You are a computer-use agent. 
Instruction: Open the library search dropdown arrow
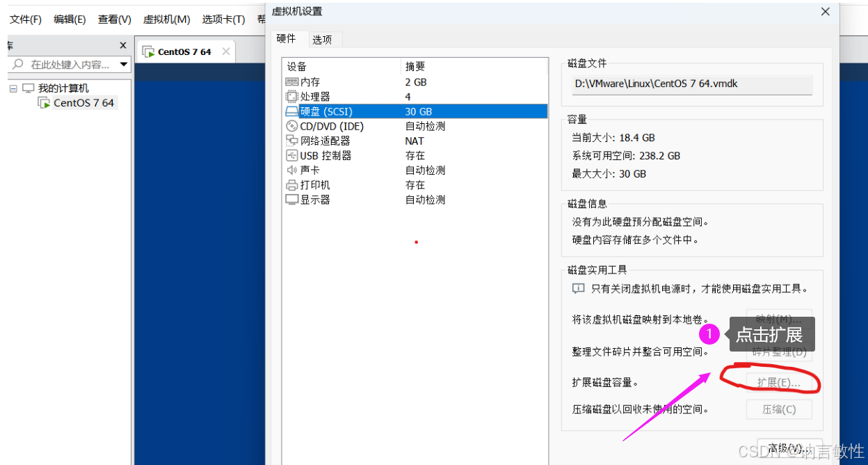[124, 64]
